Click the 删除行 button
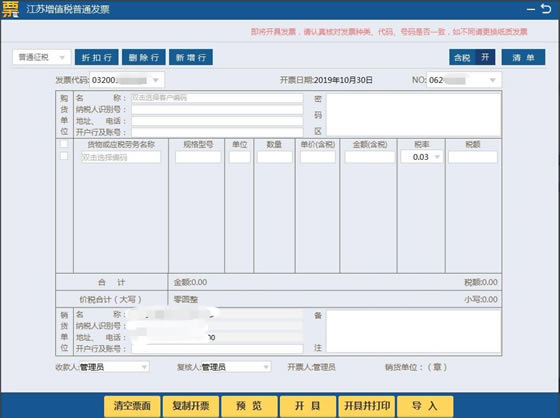Screen dimensions: 560x418 pyautogui.click(x=144, y=57)
